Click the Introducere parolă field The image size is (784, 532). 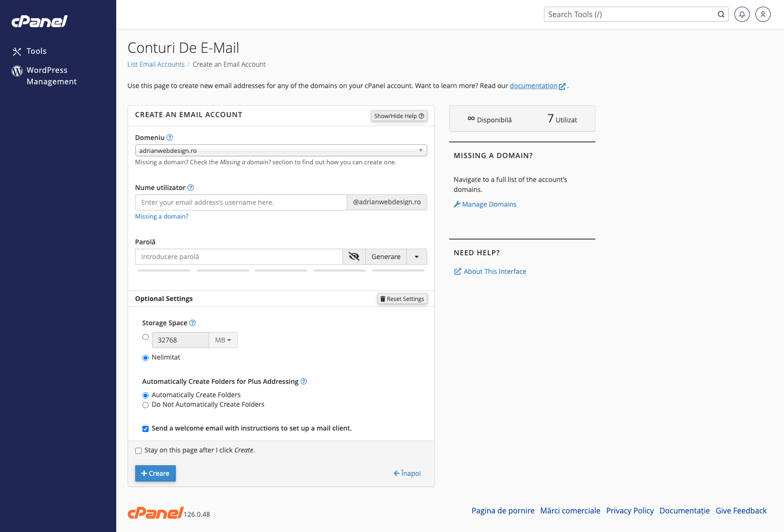[239, 257]
